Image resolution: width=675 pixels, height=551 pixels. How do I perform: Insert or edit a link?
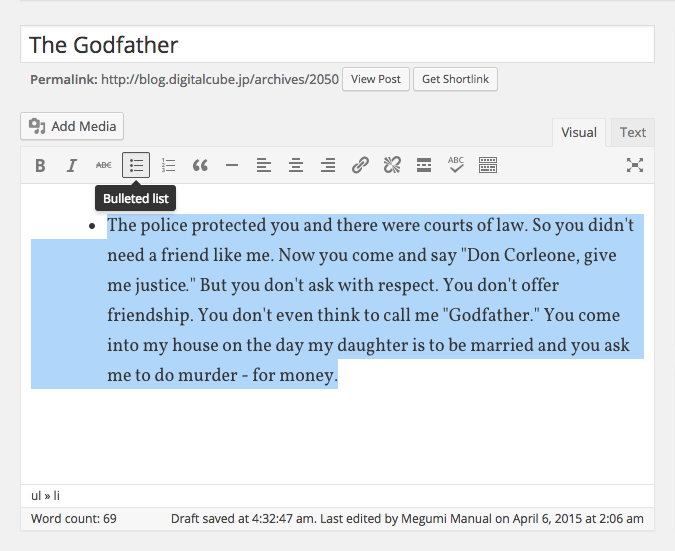(x=360, y=166)
